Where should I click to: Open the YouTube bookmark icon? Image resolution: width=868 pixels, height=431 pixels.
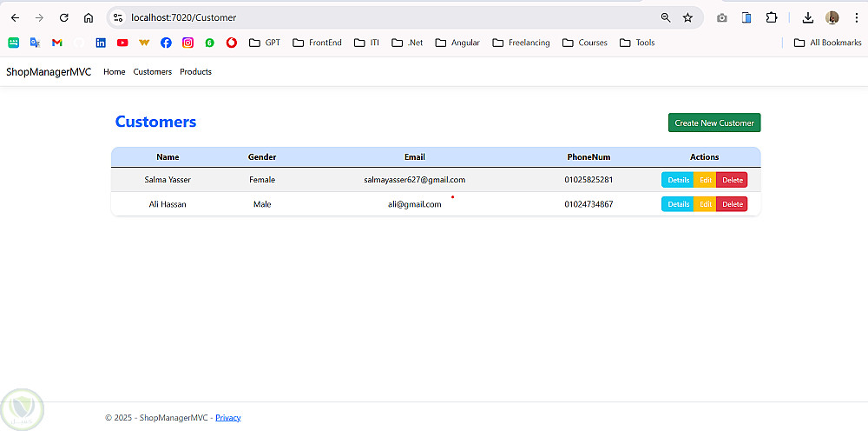tap(122, 43)
